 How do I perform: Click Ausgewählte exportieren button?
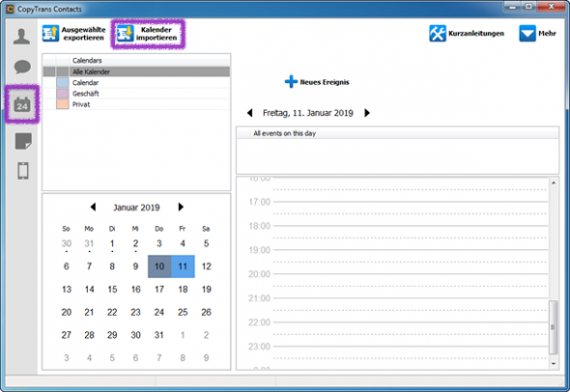pos(73,34)
